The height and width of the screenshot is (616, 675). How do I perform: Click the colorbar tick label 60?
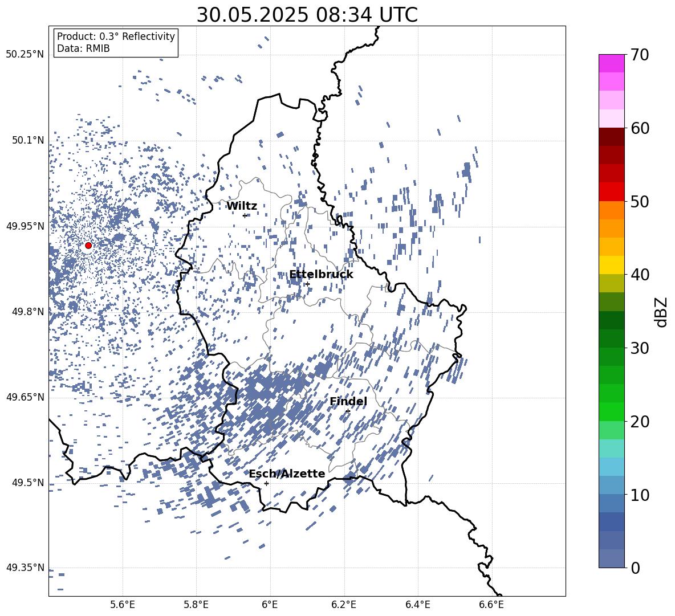640,128
